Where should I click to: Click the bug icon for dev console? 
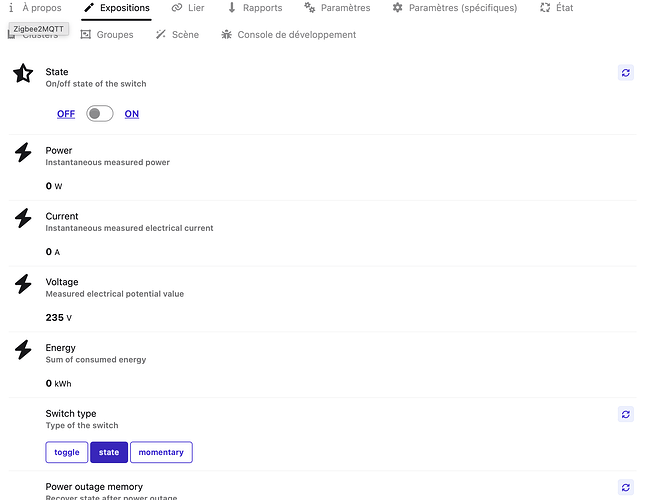(227, 35)
